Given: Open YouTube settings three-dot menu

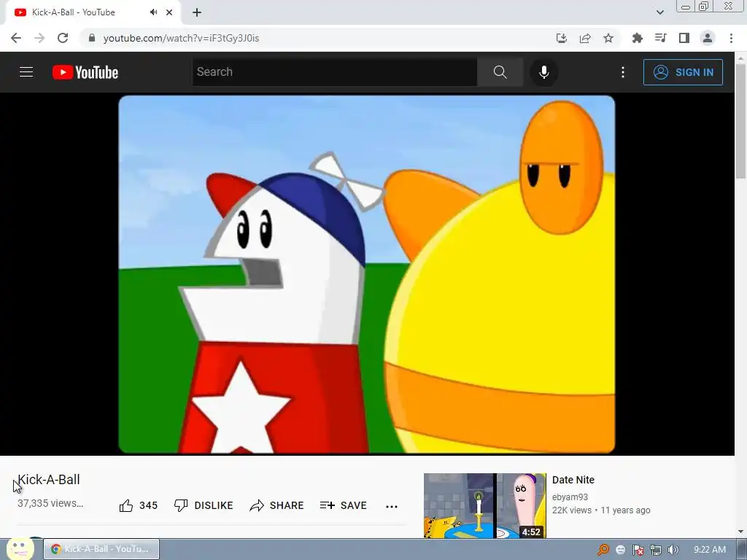Looking at the screenshot, I should coord(623,72).
